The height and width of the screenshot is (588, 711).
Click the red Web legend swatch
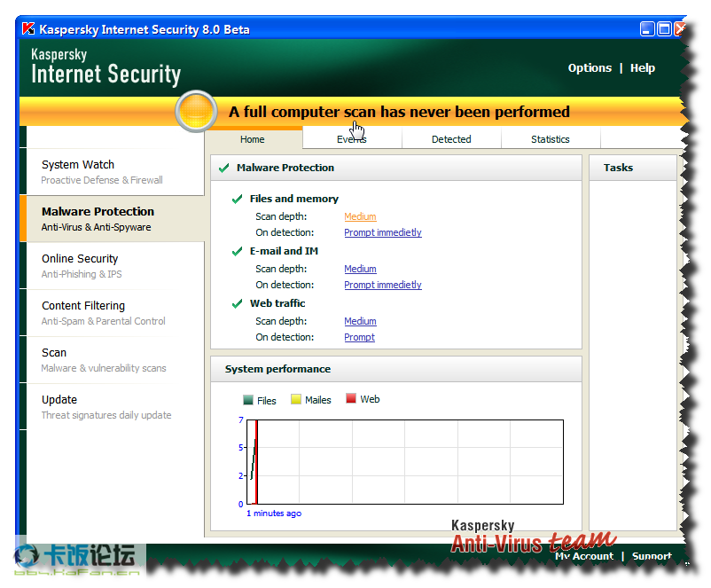pyautogui.click(x=351, y=398)
